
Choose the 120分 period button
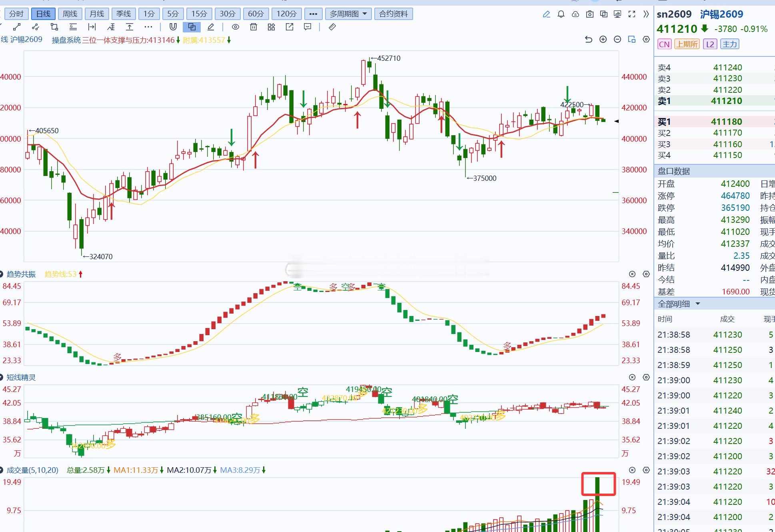[286, 14]
